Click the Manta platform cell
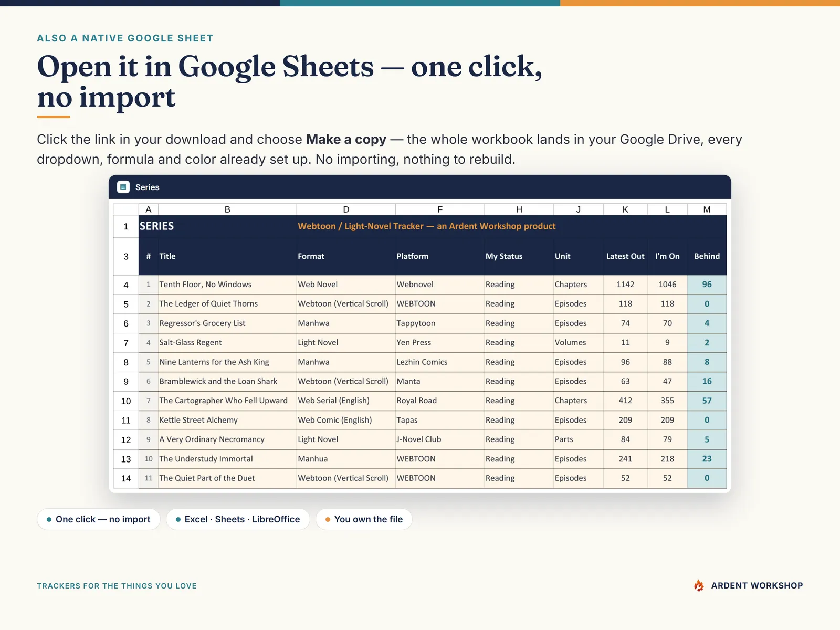Image resolution: width=840 pixels, height=630 pixels. pyautogui.click(x=440, y=382)
